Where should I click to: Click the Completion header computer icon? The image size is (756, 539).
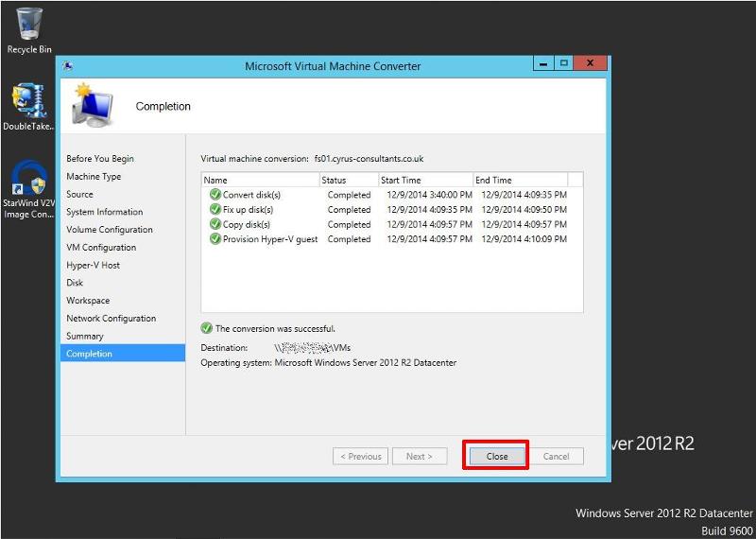coord(93,106)
